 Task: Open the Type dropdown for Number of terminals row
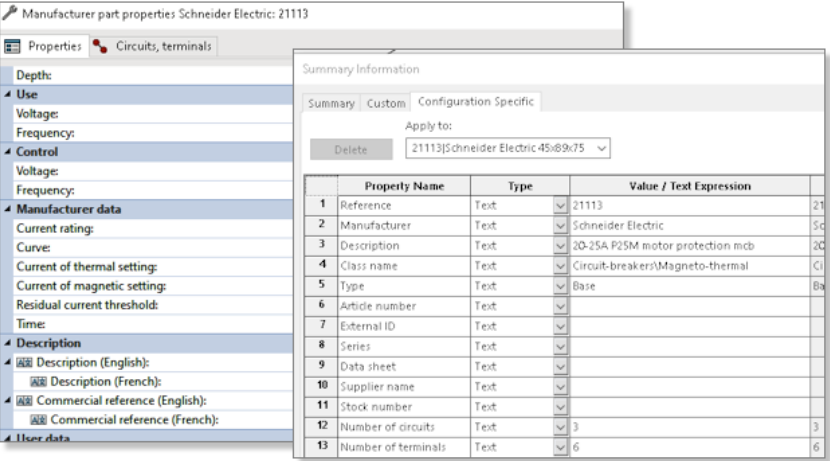click(x=560, y=447)
